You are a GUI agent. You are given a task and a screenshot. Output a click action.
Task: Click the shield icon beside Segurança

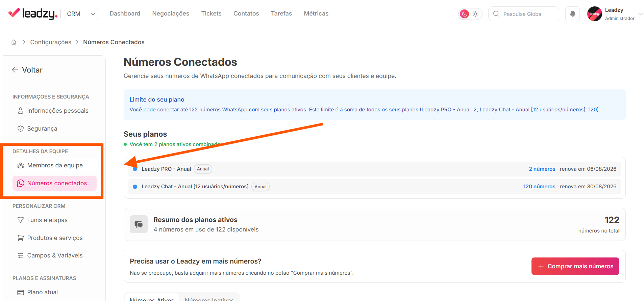(x=21, y=129)
